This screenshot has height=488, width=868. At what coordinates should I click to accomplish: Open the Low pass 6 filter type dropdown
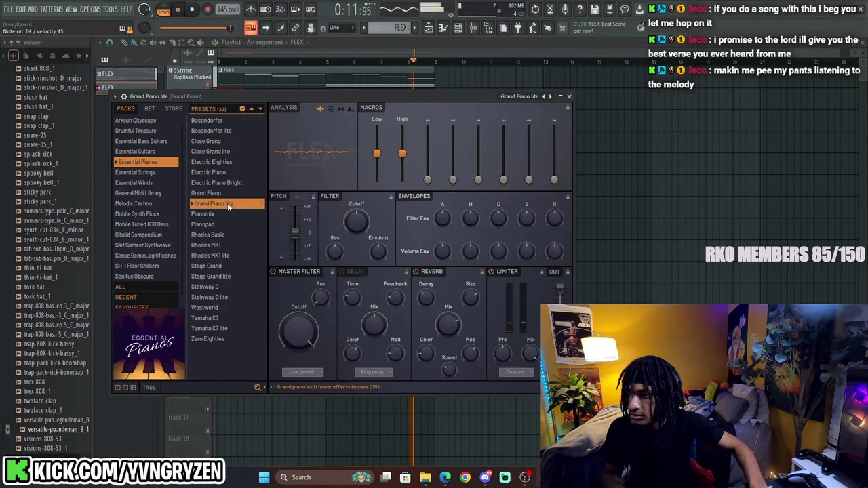[x=302, y=372]
